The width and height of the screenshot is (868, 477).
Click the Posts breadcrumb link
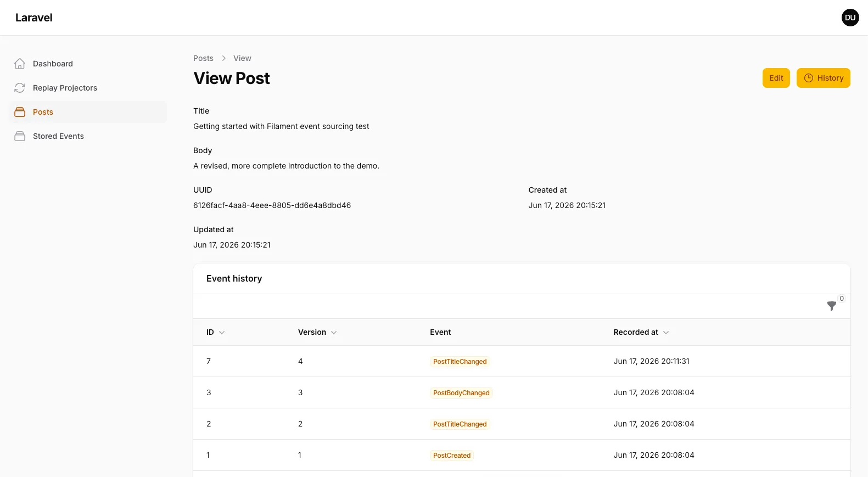point(203,58)
